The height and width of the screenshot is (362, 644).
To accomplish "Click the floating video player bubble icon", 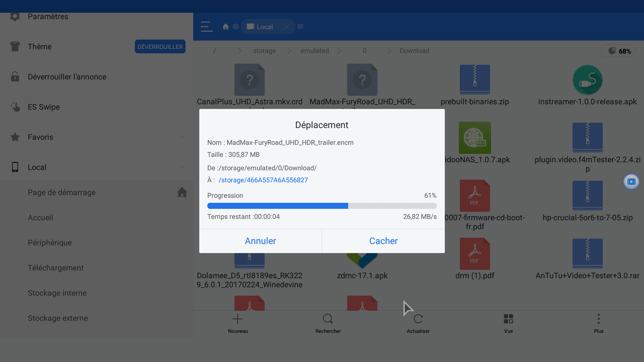I will click(x=631, y=182).
